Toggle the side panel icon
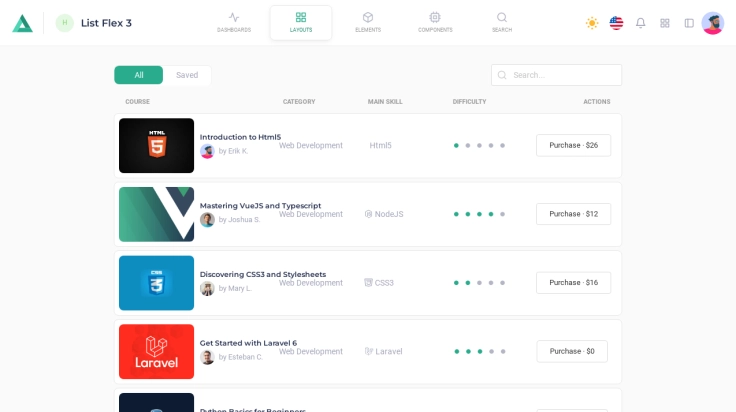Viewport: 736px width, 412px height. pyautogui.click(x=689, y=23)
